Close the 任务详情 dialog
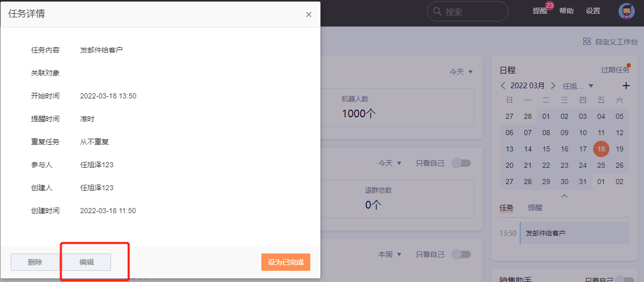Screen dimensions: 644x282 point(308,14)
